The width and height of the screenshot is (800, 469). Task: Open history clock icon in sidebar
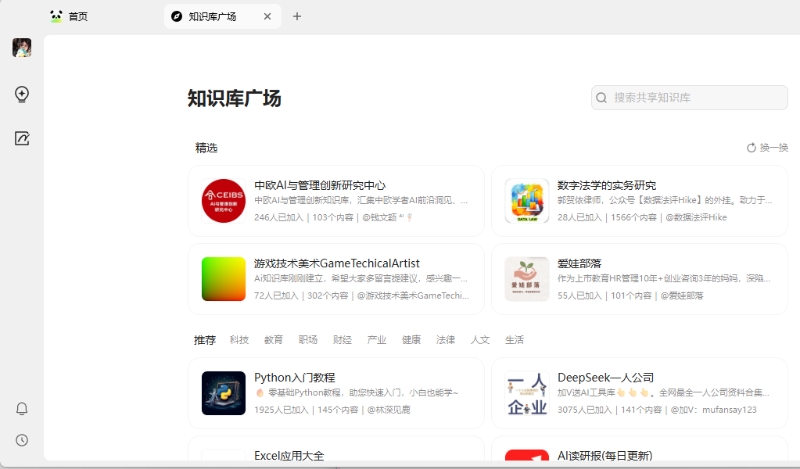pos(22,440)
